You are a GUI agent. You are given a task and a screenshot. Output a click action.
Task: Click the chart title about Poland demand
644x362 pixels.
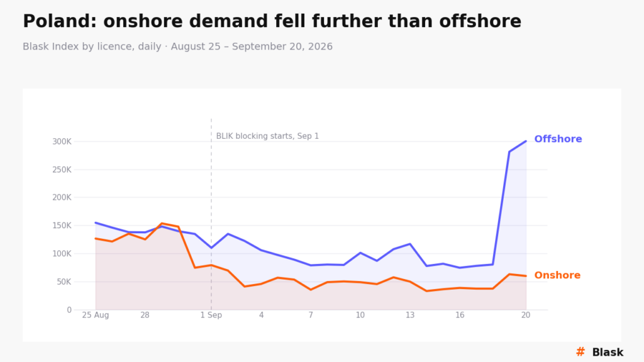pos(272,21)
